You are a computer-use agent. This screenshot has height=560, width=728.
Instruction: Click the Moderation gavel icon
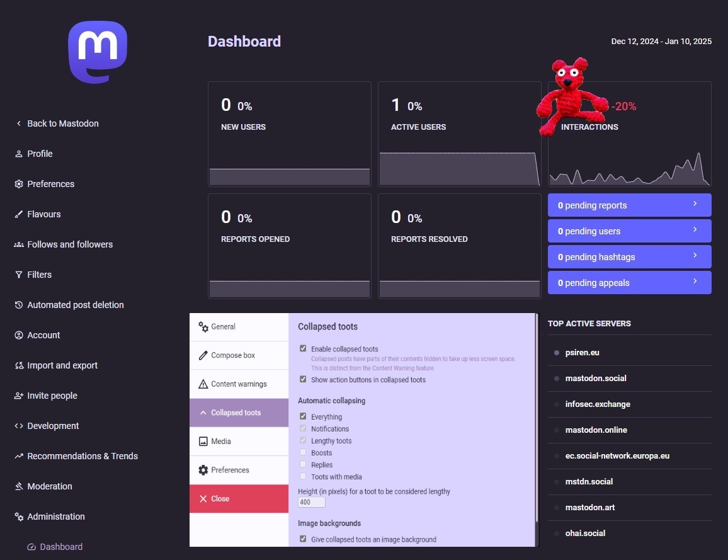coord(18,486)
